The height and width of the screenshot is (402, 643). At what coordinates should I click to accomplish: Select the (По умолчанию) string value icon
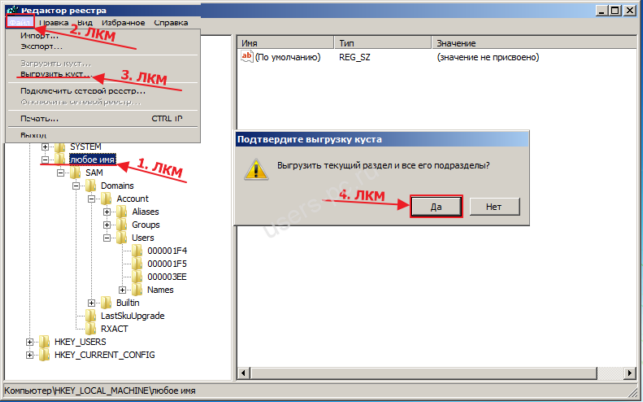tap(247, 57)
